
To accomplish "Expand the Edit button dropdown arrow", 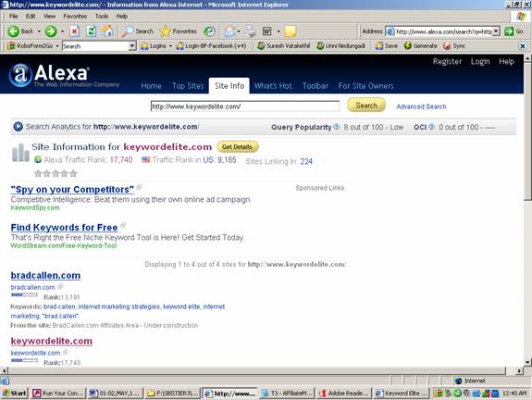I will (x=278, y=31).
